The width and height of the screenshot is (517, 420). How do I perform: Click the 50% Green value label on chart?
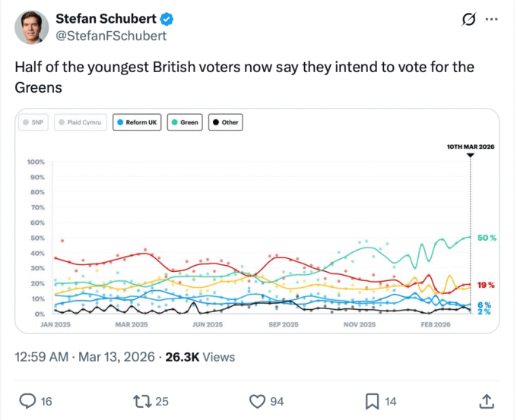(x=487, y=238)
